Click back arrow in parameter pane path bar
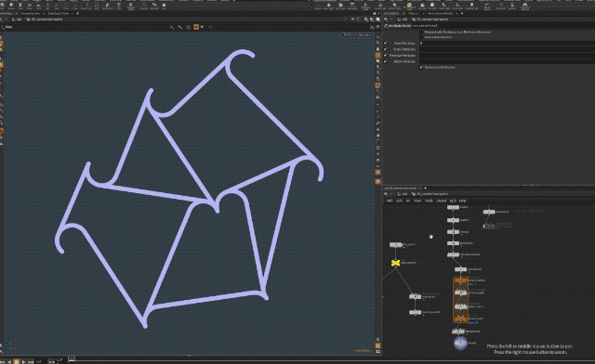This screenshot has height=364, width=595. (386, 19)
